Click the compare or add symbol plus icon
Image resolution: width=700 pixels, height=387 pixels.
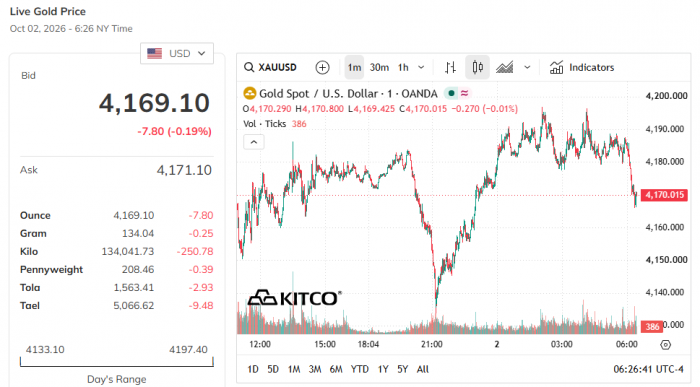(322, 67)
